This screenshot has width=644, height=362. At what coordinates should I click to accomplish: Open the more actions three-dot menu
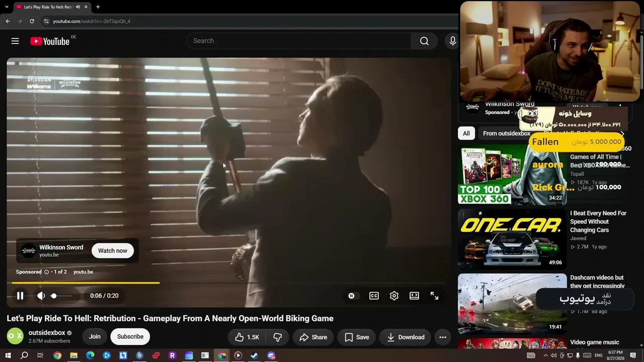(443, 337)
